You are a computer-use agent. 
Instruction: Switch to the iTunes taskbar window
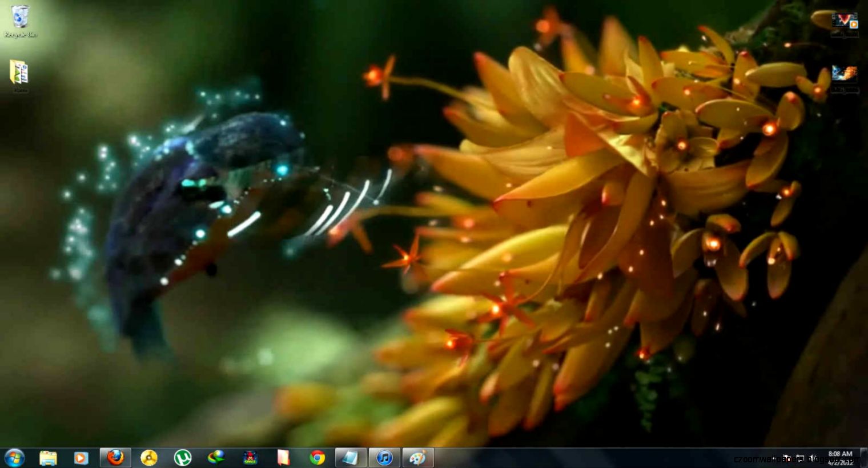(x=384, y=458)
